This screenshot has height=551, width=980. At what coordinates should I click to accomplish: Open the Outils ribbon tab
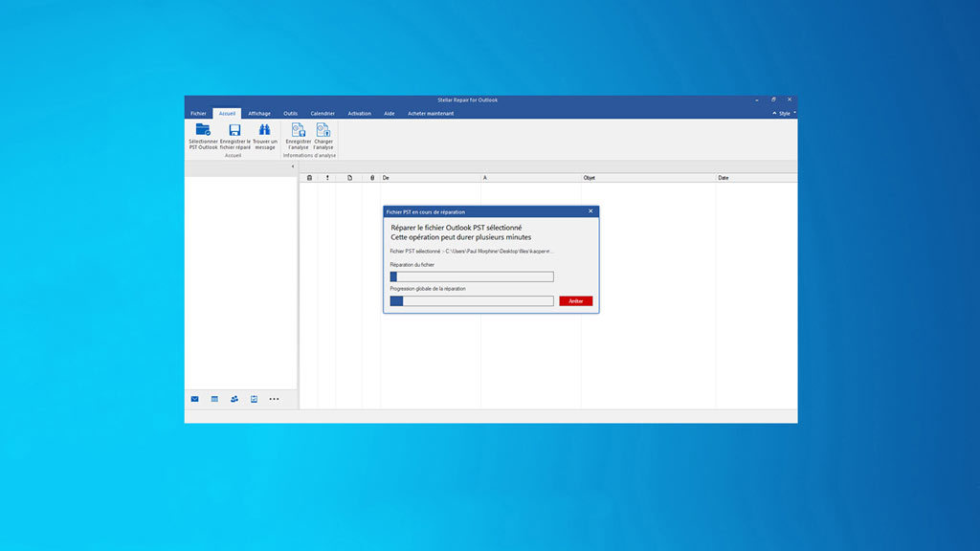[x=291, y=113]
